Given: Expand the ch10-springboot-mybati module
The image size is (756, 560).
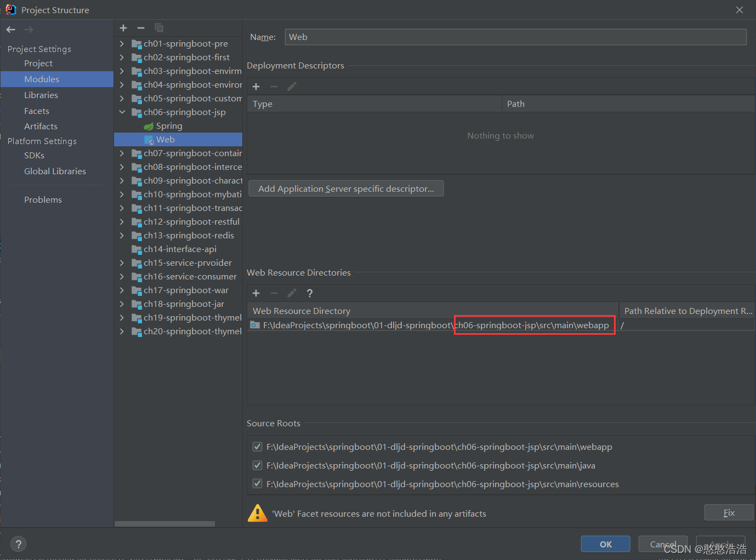Looking at the screenshot, I should pos(122,195).
